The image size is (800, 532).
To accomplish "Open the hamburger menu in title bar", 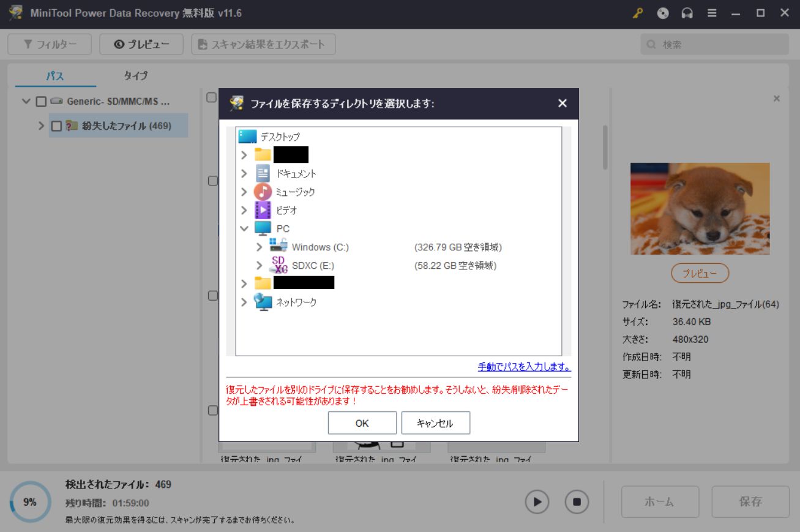I will coord(712,13).
